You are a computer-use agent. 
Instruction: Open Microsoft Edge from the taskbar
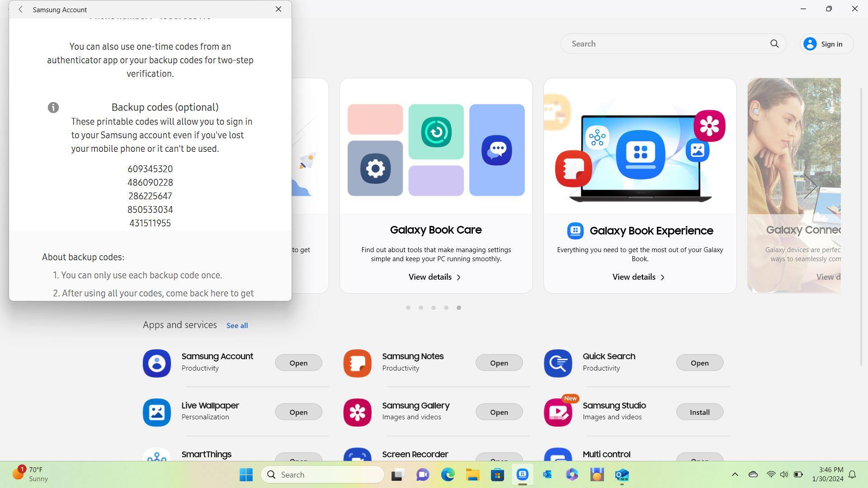448,474
